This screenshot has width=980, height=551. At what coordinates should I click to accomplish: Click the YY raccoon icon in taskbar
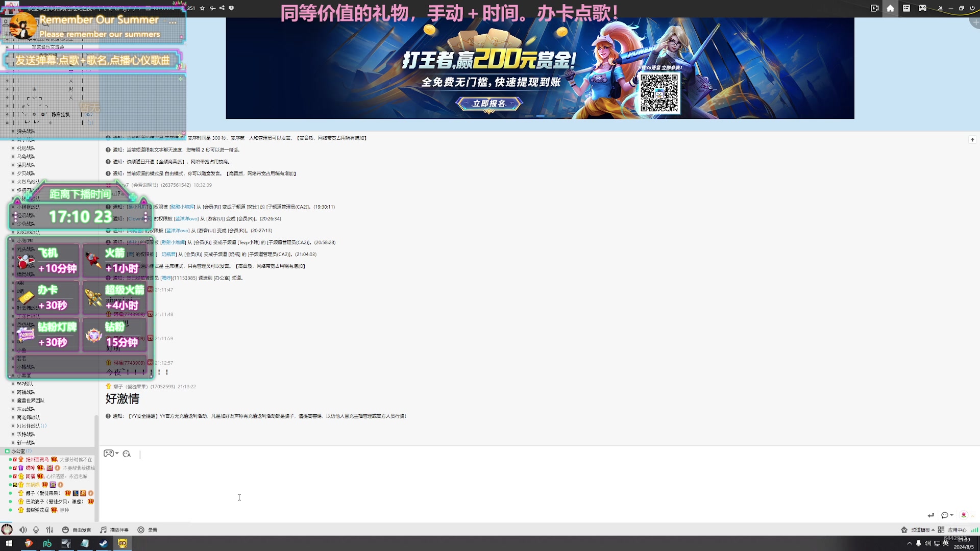(x=122, y=543)
